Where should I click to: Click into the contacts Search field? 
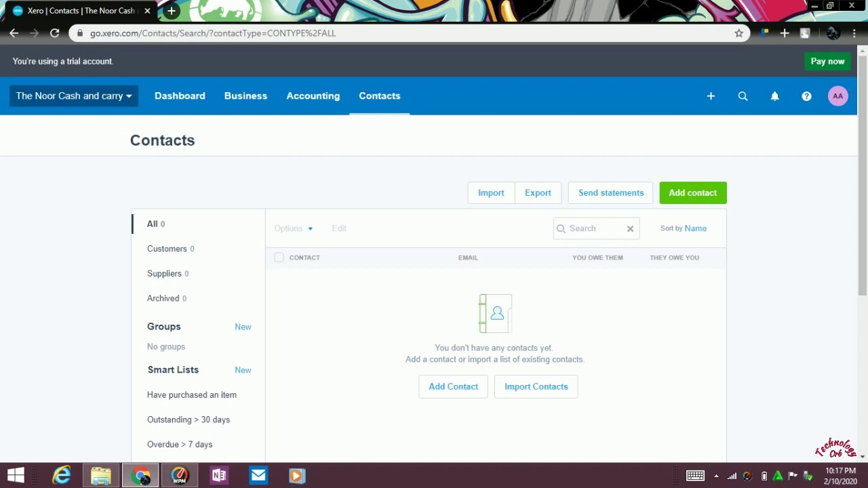click(597, 228)
